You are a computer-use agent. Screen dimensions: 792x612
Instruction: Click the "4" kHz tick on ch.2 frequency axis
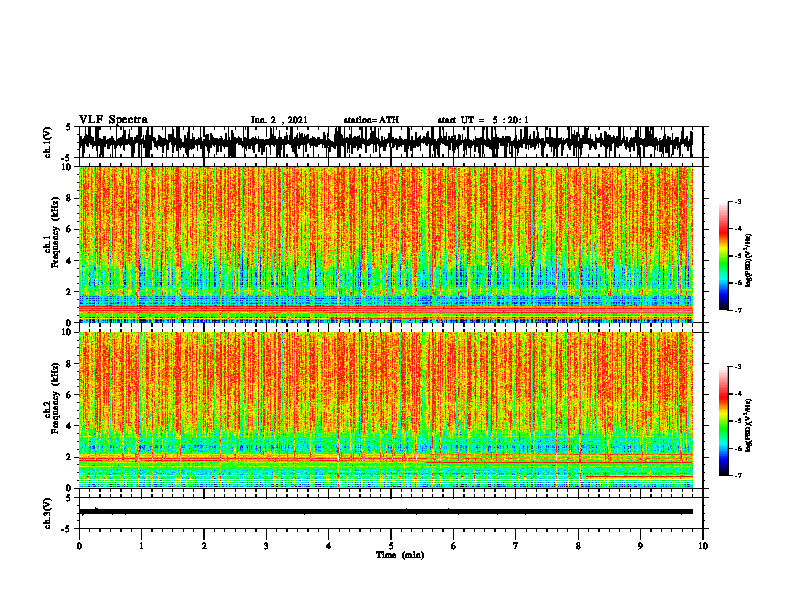point(70,426)
